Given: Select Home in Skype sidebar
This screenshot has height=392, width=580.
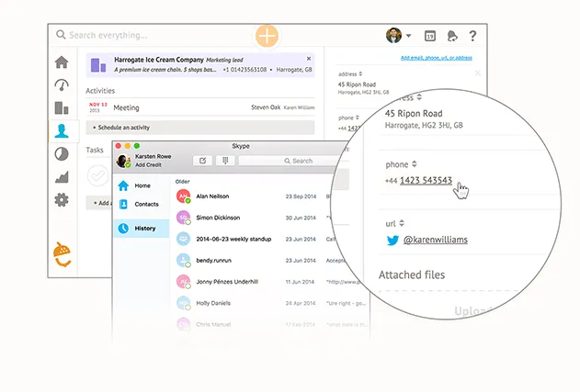Looking at the screenshot, I should point(142,185).
